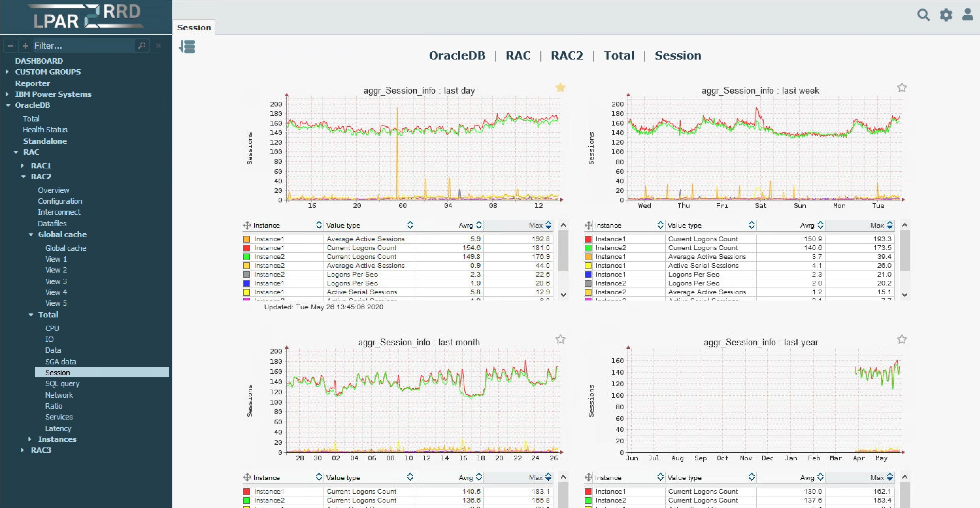Image resolution: width=980 pixels, height=508 pixels.
Task: Open the Datafiles item
Action: 52,223
